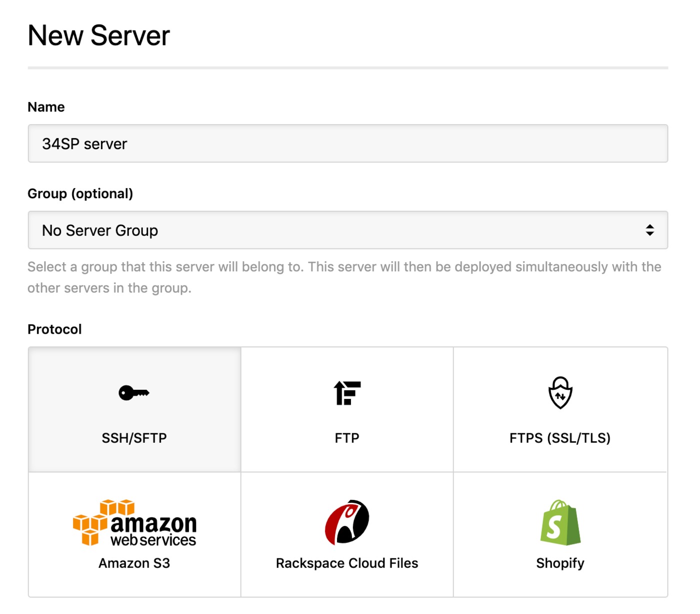Choose the Shopify label
The image size is (700, 614).
(x=560, y=563)
